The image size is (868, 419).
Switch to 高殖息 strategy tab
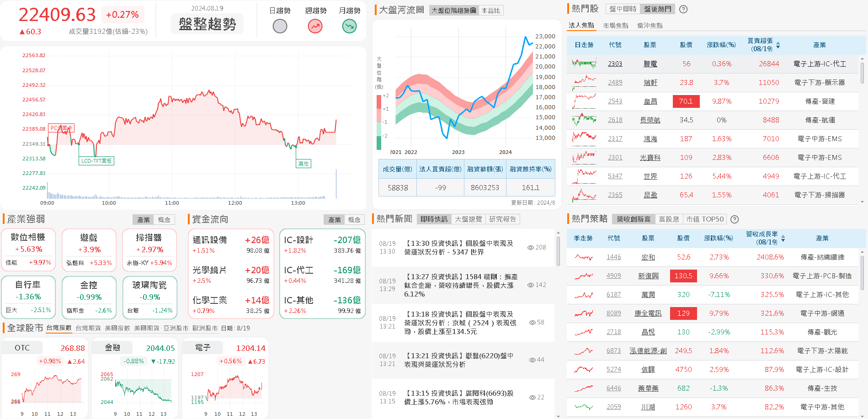(669, 219)
